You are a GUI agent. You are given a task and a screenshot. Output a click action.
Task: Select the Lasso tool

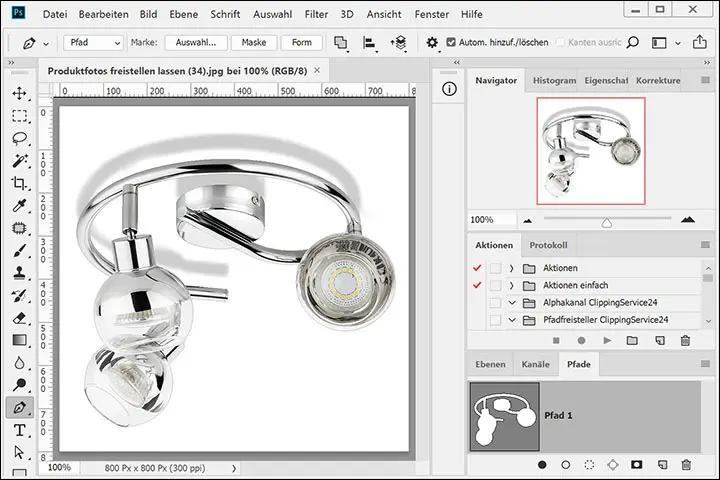[x=19, y=138]
